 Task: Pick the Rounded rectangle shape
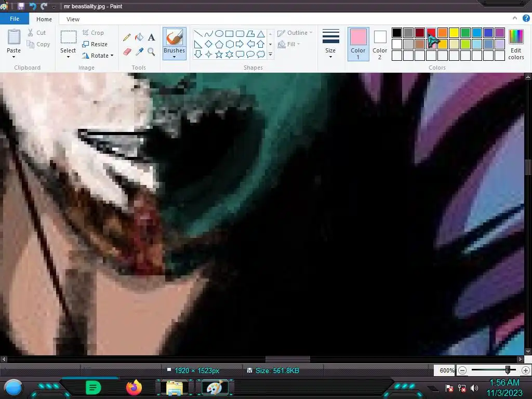pos(240,34)
